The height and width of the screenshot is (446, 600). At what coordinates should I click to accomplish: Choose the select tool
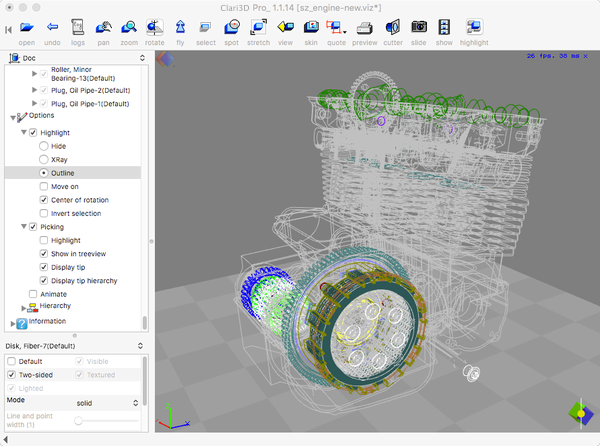205,27
